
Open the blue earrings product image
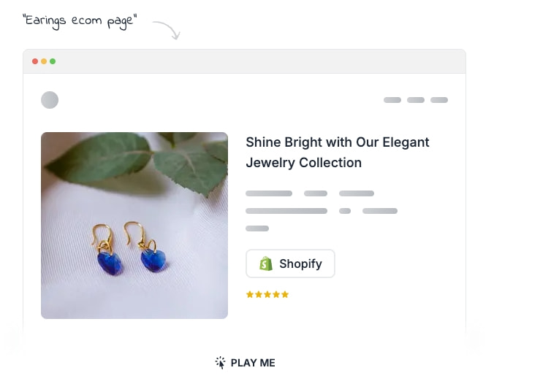134,226
